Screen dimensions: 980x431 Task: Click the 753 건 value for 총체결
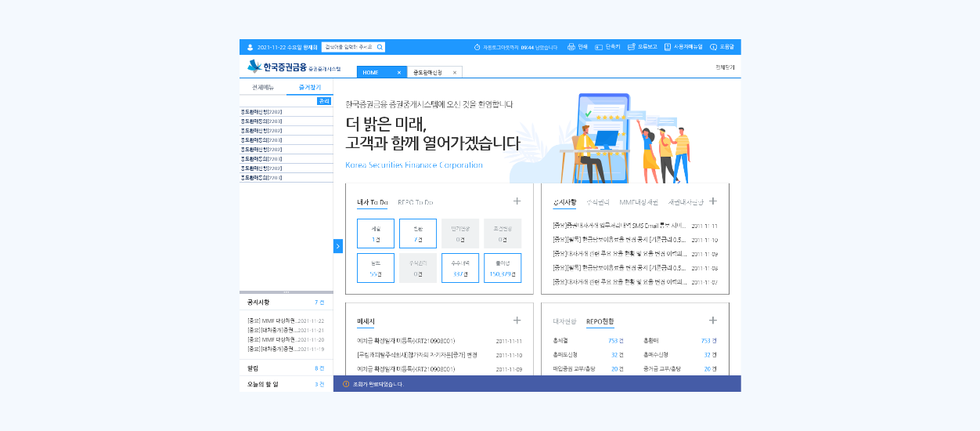point(615,341)
